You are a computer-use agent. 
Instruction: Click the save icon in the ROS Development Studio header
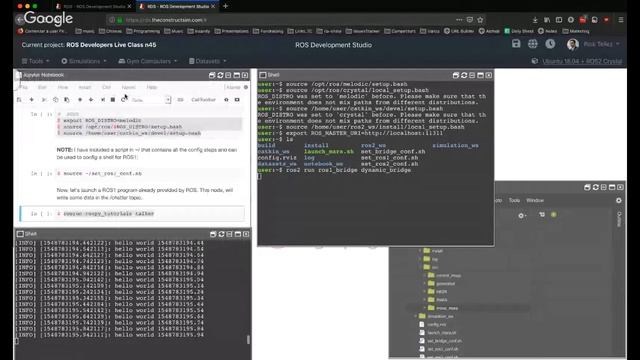point(516,44)
